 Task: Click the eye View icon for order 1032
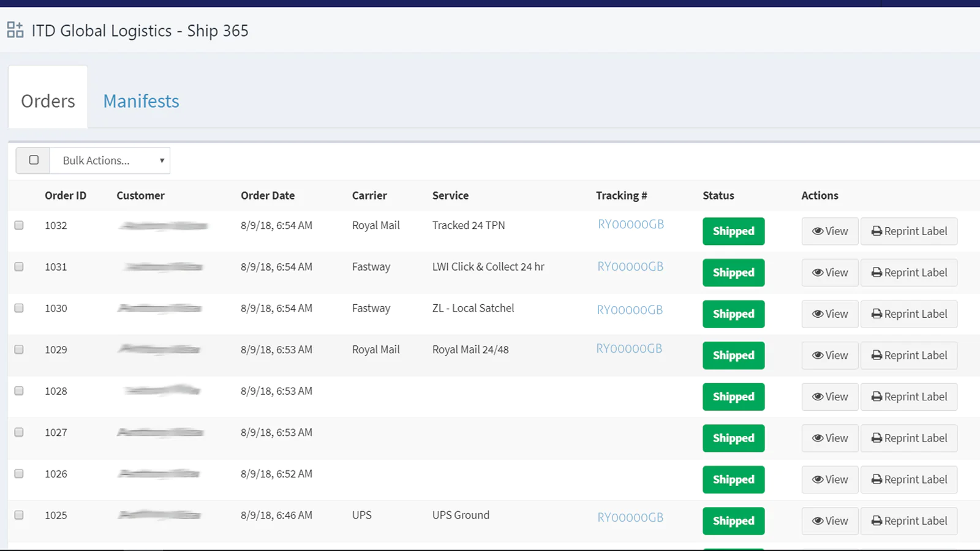[x=818, y=231]
